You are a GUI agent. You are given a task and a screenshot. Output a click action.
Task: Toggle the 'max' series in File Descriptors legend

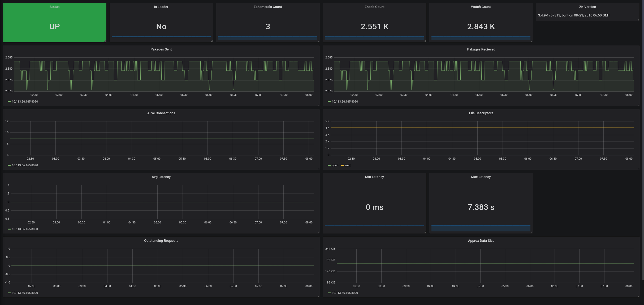pyautogui.click(x=348, y=165)
